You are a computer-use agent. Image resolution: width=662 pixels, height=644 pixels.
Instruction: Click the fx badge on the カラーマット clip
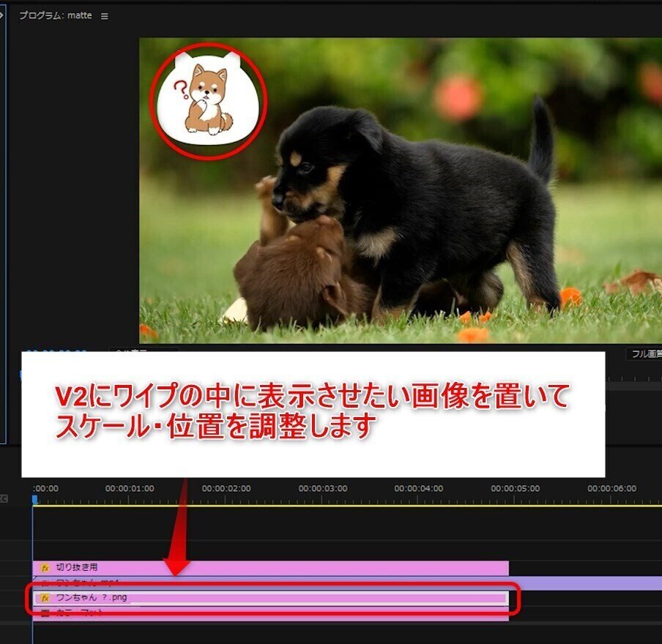click(45, 612)
